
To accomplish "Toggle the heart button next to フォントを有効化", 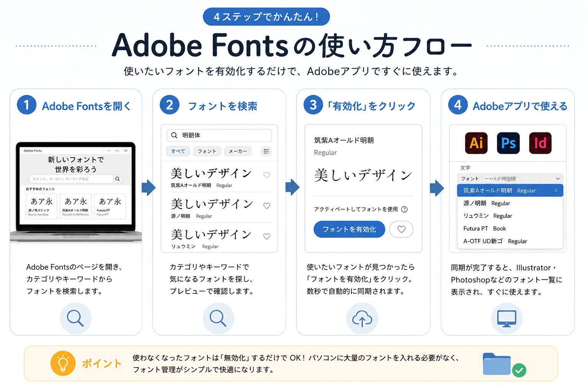I will 401,229.
